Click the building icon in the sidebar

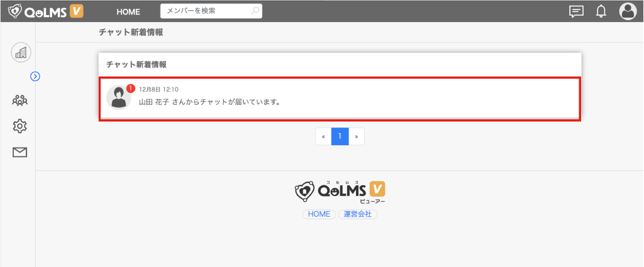21,53
